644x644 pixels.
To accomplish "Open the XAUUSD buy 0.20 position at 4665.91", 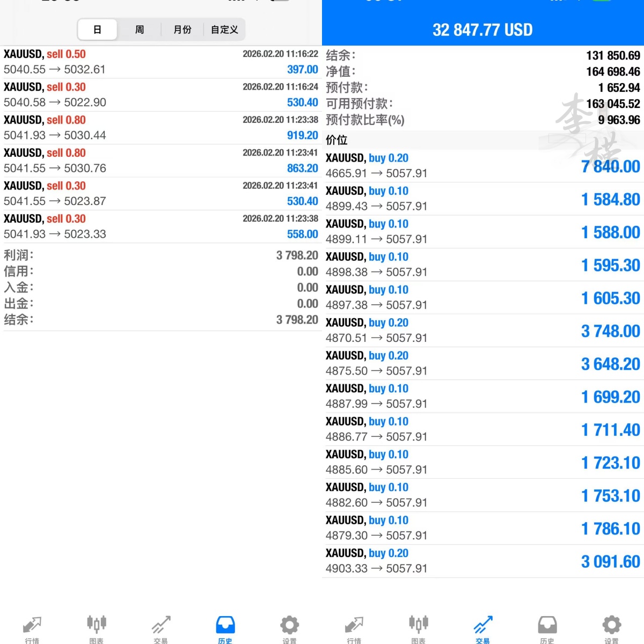I will point(481,165).
